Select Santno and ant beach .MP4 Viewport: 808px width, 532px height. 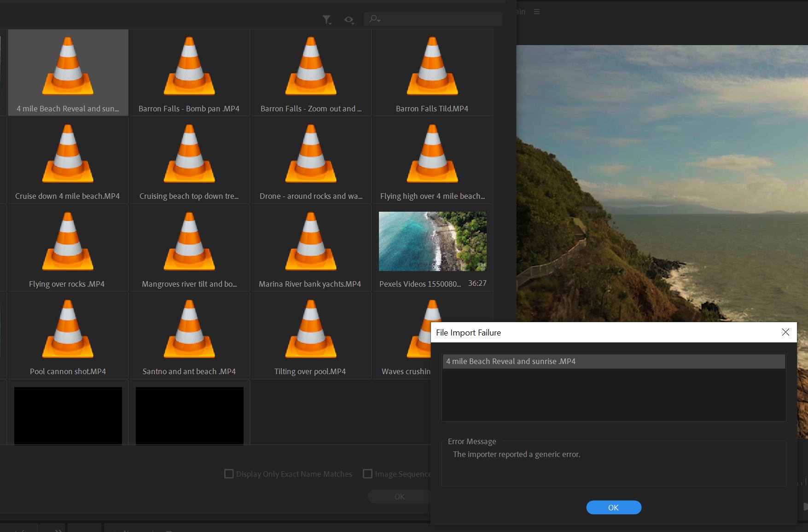189,335
